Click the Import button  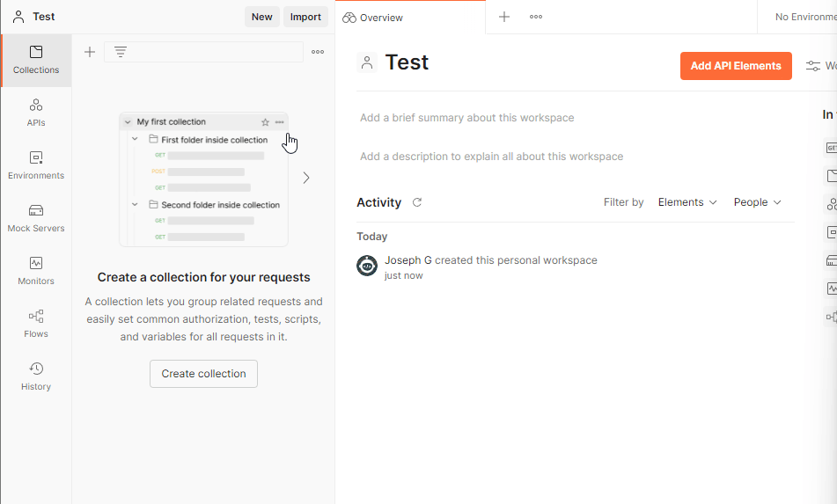pyautogui.click(x=305, y=17)
